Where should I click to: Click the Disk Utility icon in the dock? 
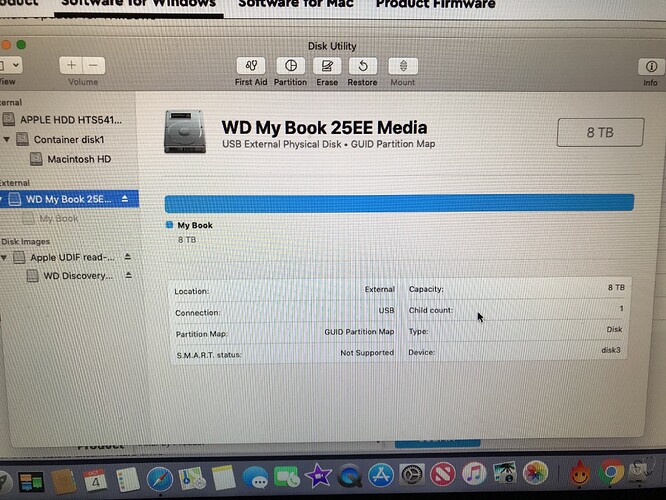pos(642,470)
